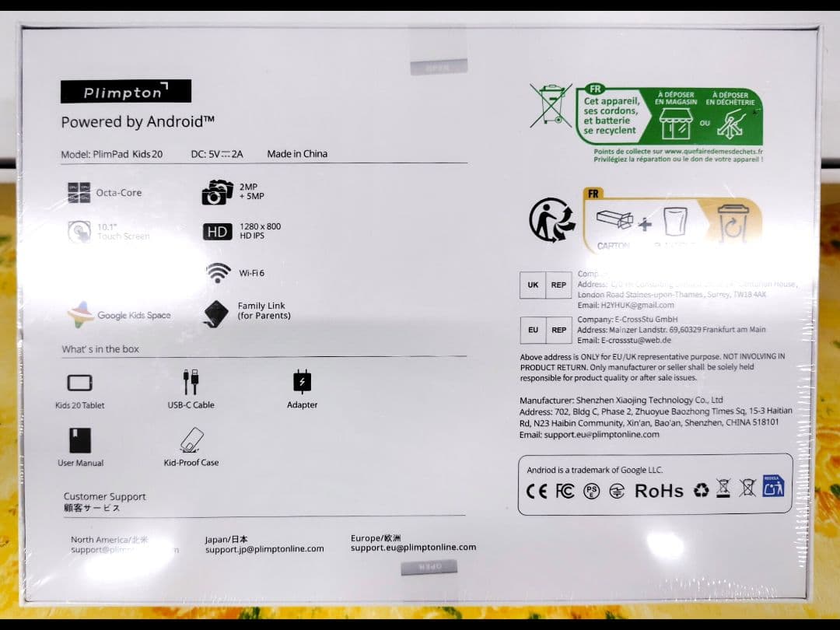Click the carton box recycling icon
Screen dimensions: 840x630
[x=614, y=219]
